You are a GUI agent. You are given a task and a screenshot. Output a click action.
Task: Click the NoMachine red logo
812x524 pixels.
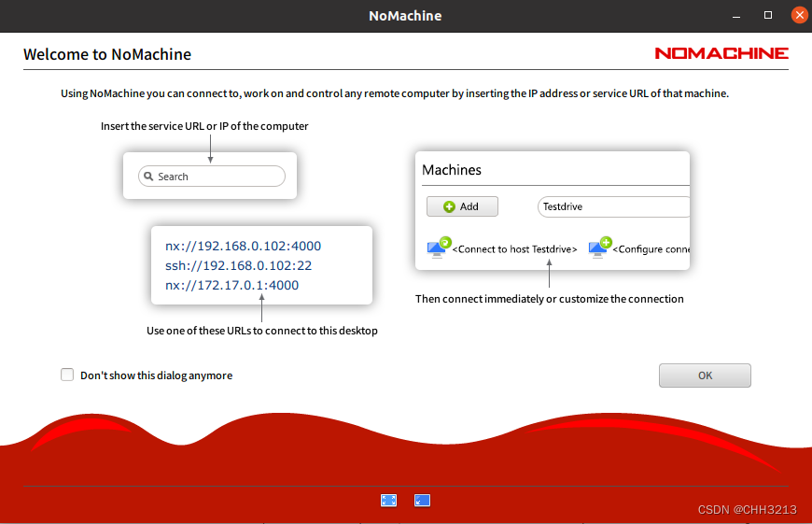coord(721,53)
